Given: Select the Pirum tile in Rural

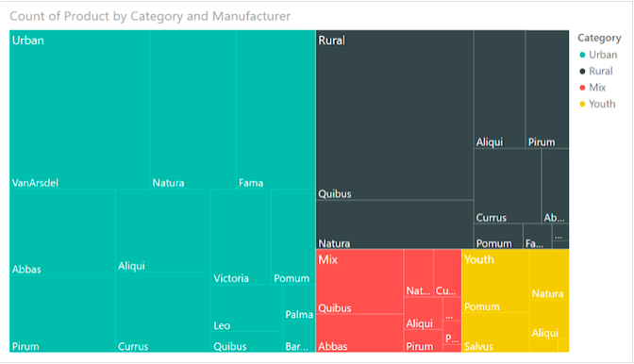Looking at the screenshot, I should point(547,90).
